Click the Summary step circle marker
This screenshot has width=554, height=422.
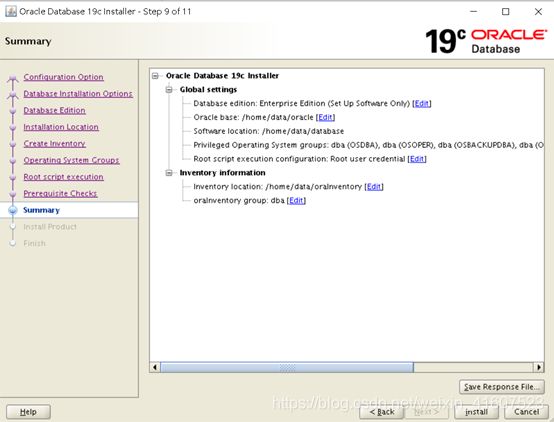click(13, 210)
